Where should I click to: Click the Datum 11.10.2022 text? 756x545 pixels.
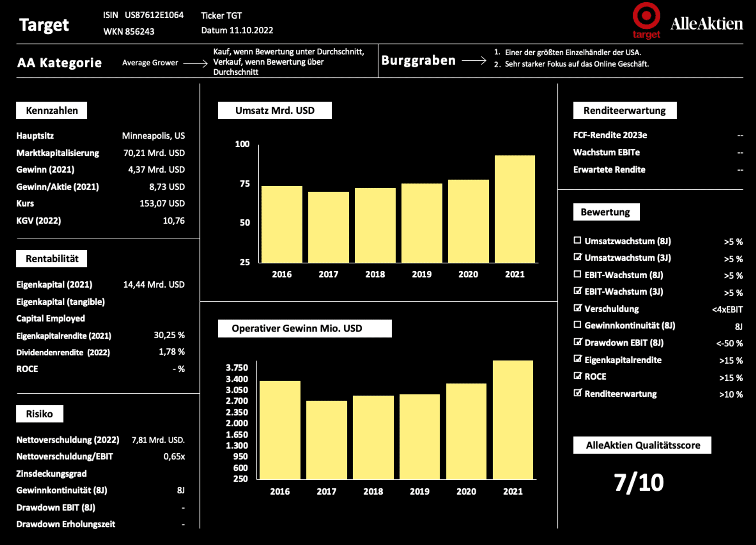237,30
